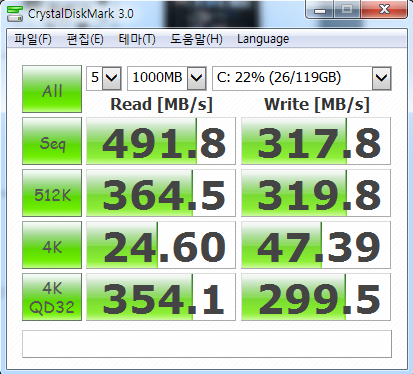Image resolution: width=413 pixels, height=374 pixels.
Task: Click the Seq write result 317.8
Action: [x=316, y=141]
